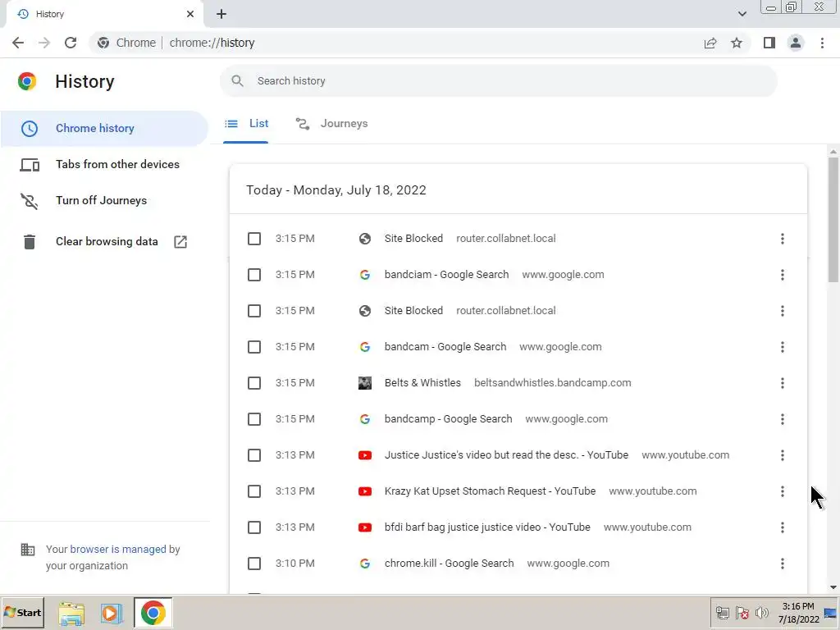Open actions menu for chrome.kill search
The width and height of the screenshot is (840, 630).
pyautogui.click(x=782, y=564)
